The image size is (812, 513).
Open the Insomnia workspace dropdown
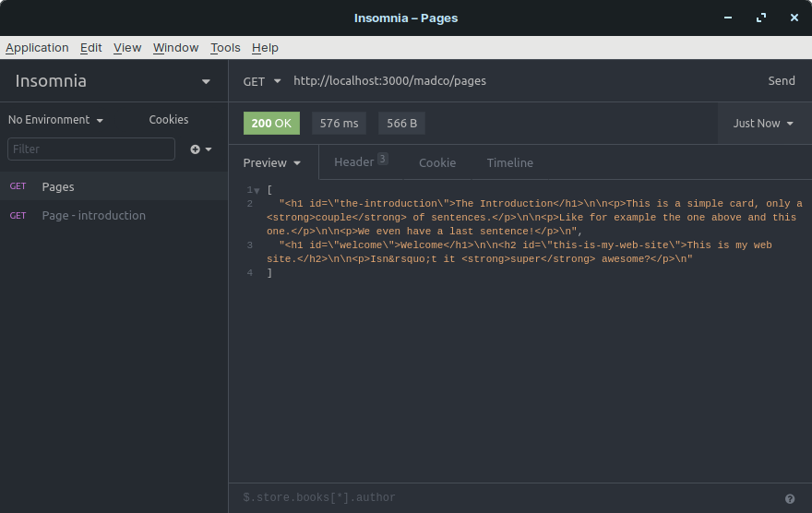coord(113,81)
